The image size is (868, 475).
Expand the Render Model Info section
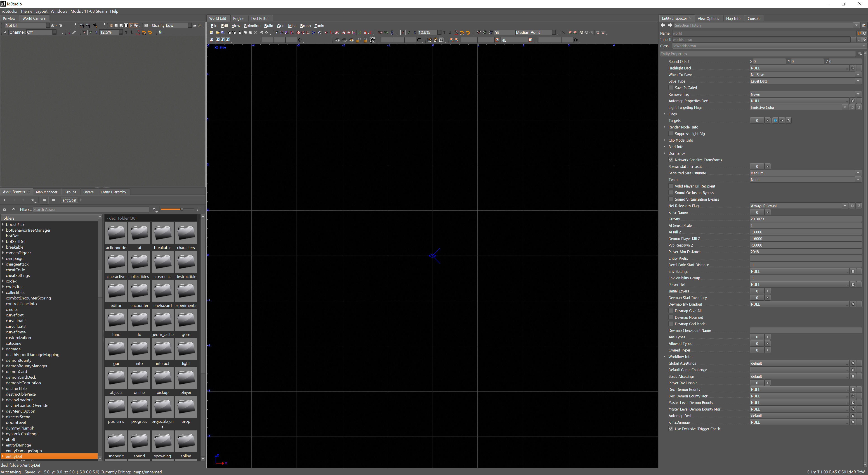pyautogui.click(x=665, y=127)
